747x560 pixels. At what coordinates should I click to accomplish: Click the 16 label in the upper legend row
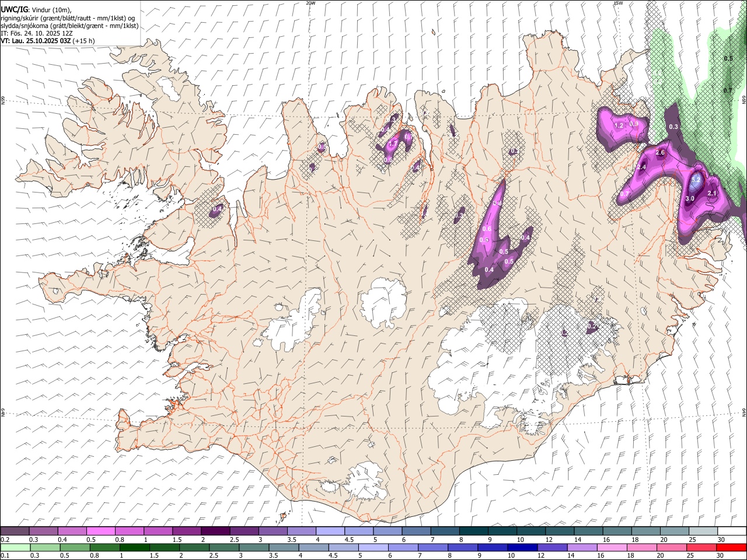click(x=606, y=540)
